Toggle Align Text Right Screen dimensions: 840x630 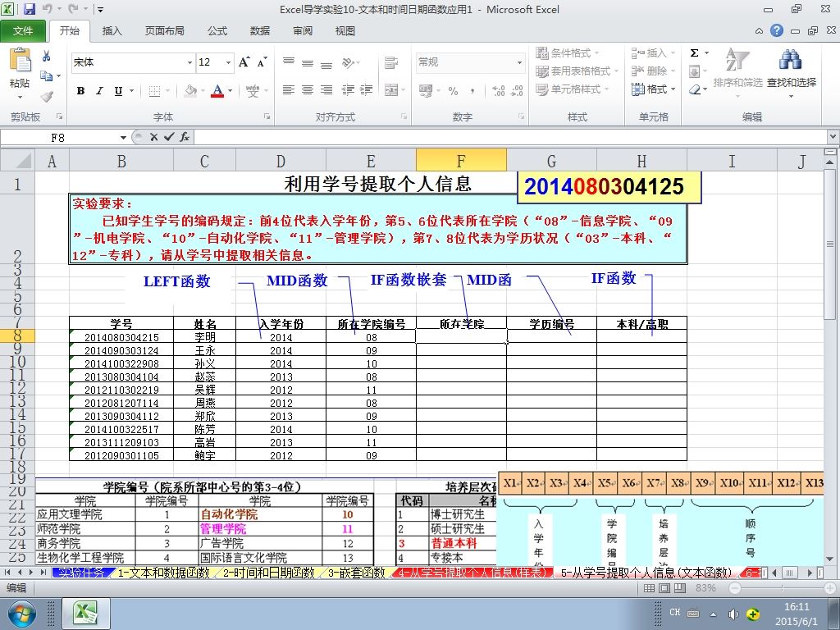pos(326,90)
